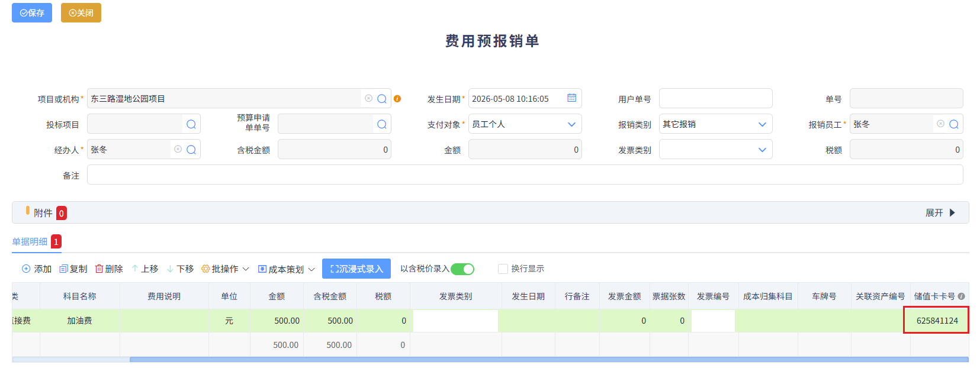980x368 pixels.
Task: Click the 发票类别 cell in data row
Action: click(x=455, y=321)
